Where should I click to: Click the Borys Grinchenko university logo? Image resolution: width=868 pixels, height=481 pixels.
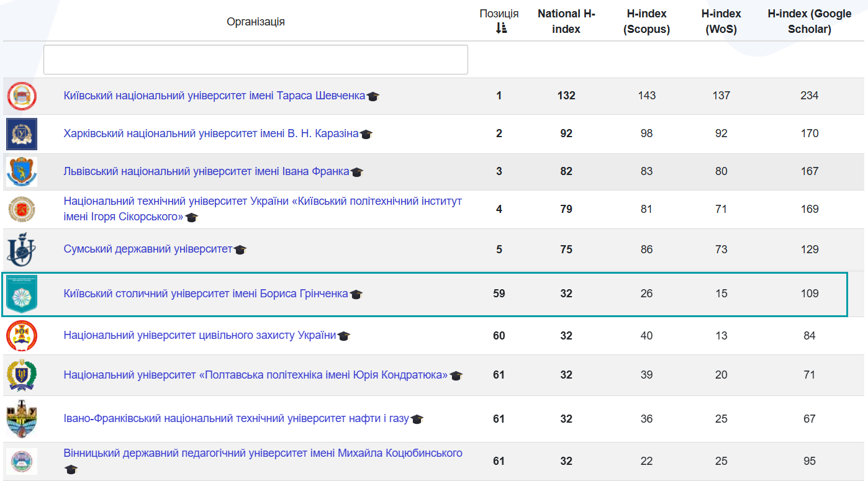(x=22, y=294)
